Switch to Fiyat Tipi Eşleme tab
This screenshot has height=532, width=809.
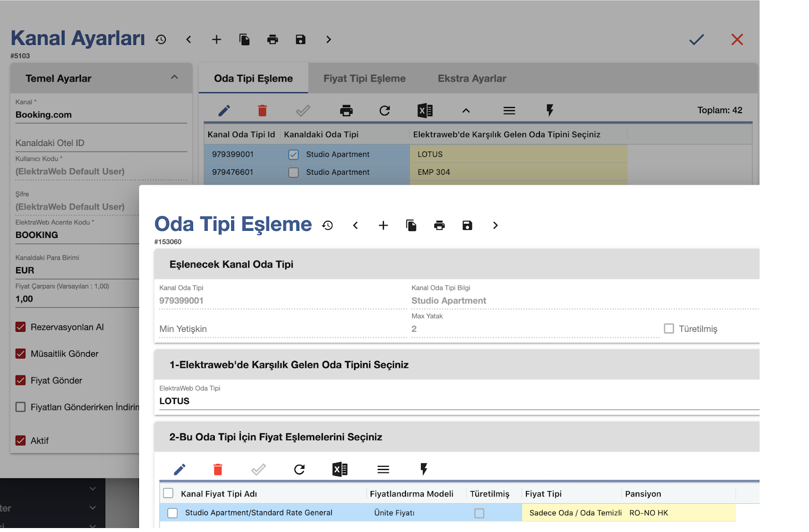point(364,78)
